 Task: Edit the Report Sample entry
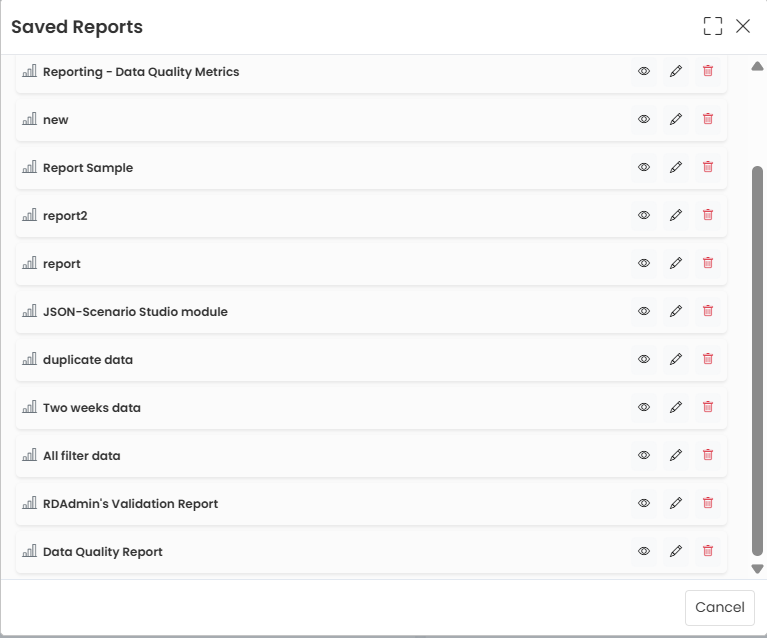[x=676, y=167]
